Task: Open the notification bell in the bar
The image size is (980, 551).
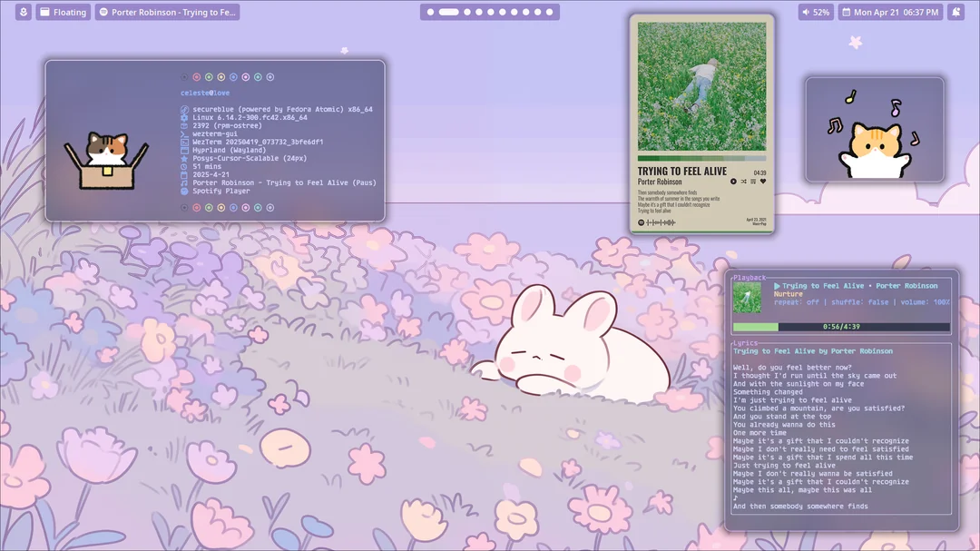Action: point(956,12)
